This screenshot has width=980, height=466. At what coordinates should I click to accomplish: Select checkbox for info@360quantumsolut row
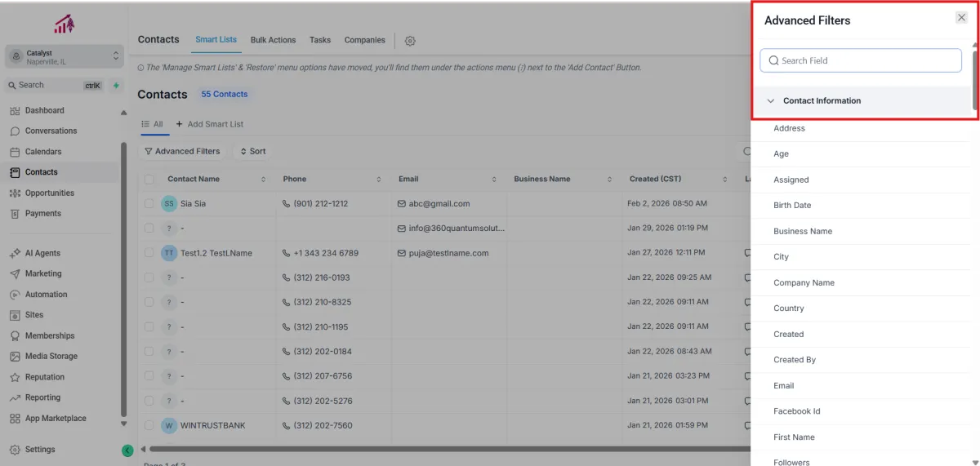point(149,228)
